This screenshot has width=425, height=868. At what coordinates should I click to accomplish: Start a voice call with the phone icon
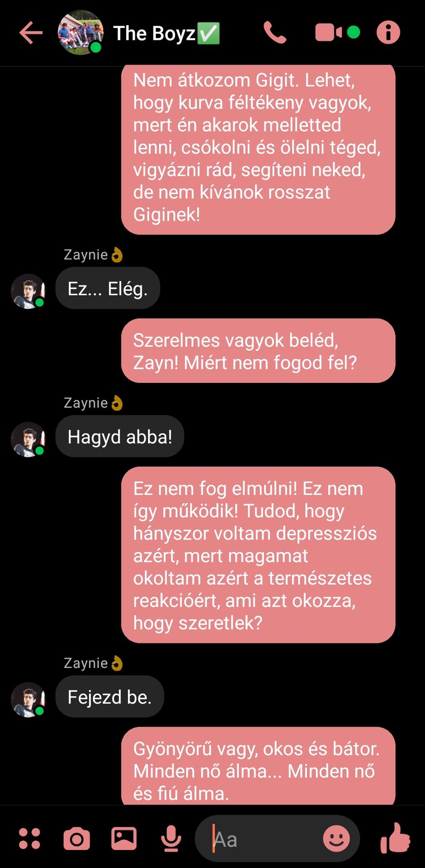pos(275,33)
